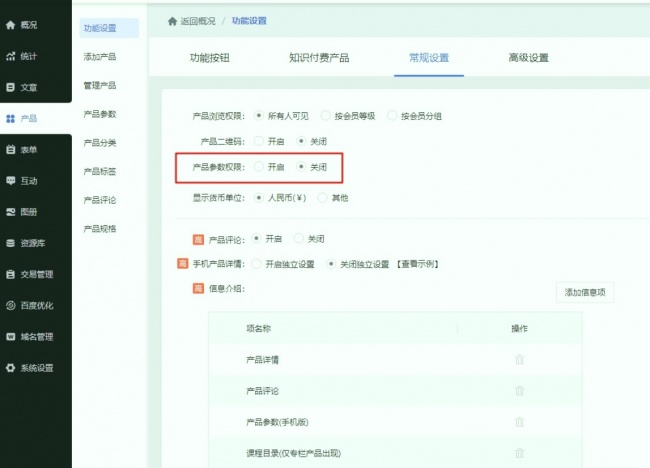Choose 其他 currency unit
Image resolution: width=650 pixels, height=468 pixels.
pyautogui.click(x=322, y=198)
